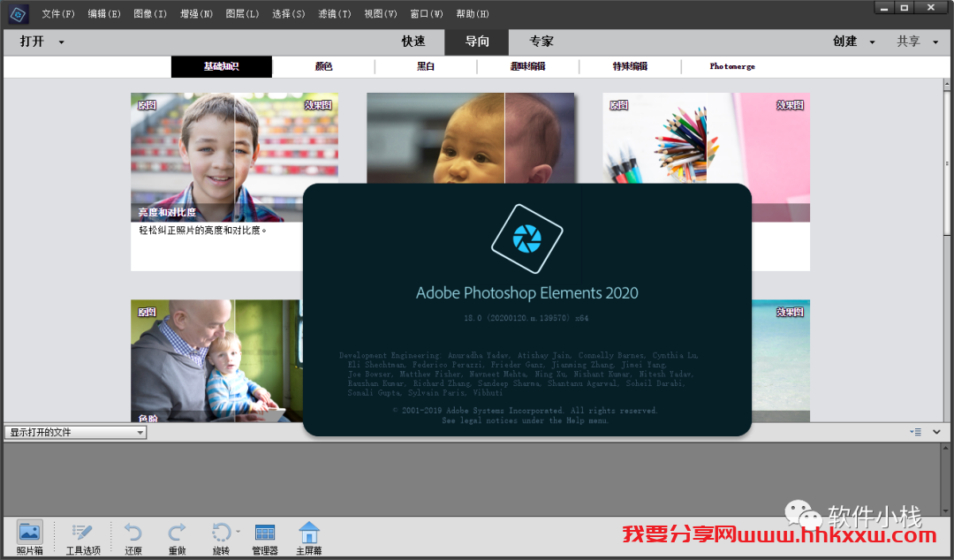The width and height of the screenshot is (954, 560).
Task: Expand the 创建 dropdown arrow
Action: (872, 42)
